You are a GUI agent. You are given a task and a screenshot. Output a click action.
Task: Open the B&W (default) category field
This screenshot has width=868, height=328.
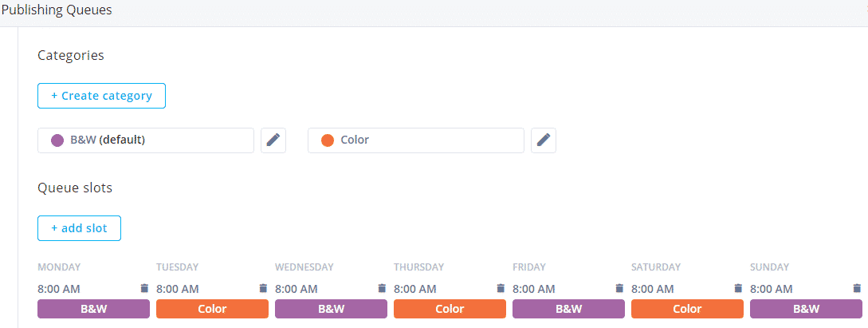pos(146,140)
